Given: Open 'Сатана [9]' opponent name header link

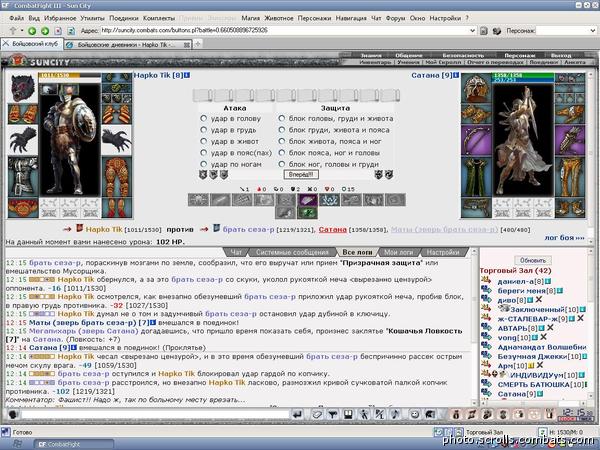Looking at the screenshot, I should click(432, 75).
